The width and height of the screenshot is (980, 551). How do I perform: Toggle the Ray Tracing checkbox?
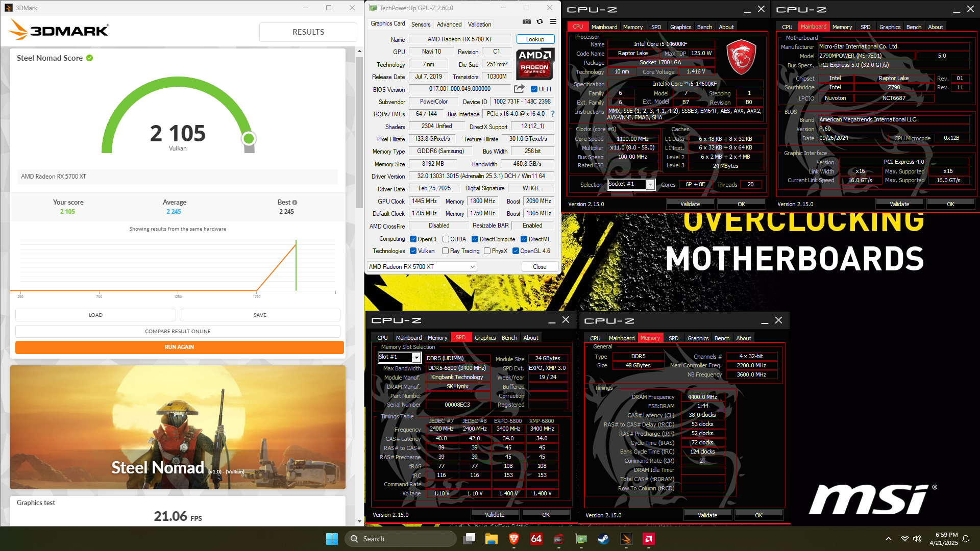click(x=445, y=251)
